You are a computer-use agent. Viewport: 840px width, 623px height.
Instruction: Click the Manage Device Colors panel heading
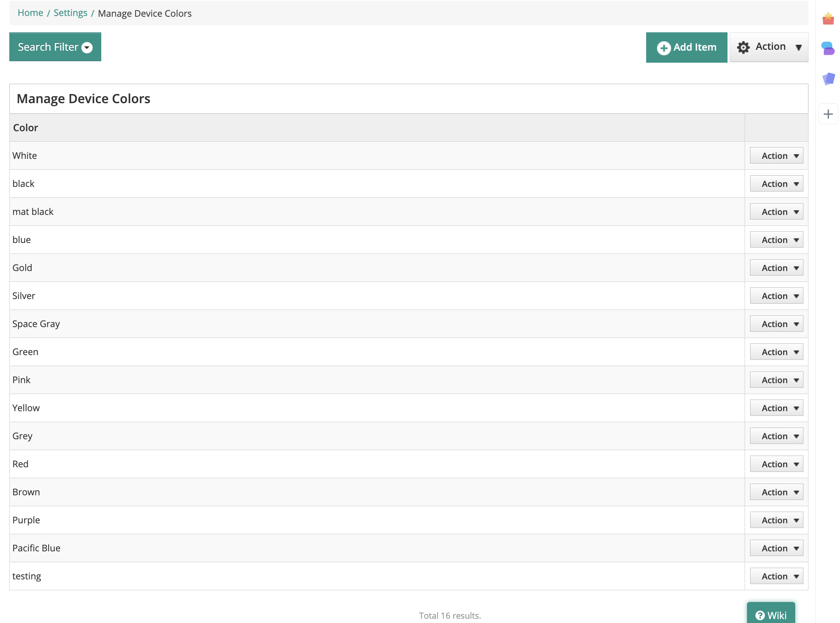pos(83,99)
